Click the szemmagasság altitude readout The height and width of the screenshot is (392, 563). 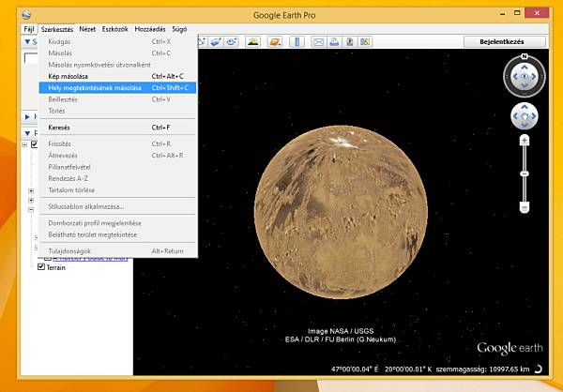pos(483,369)
